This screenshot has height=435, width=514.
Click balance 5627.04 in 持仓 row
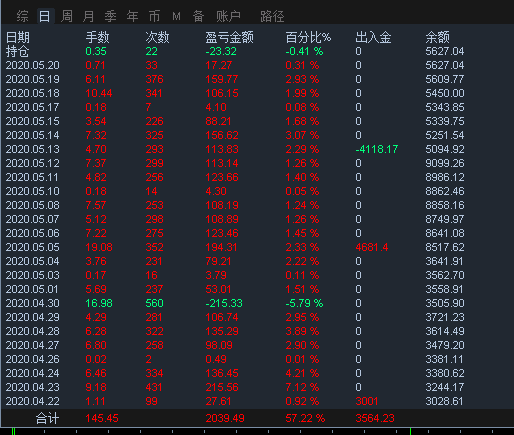[x=445, y=51]
